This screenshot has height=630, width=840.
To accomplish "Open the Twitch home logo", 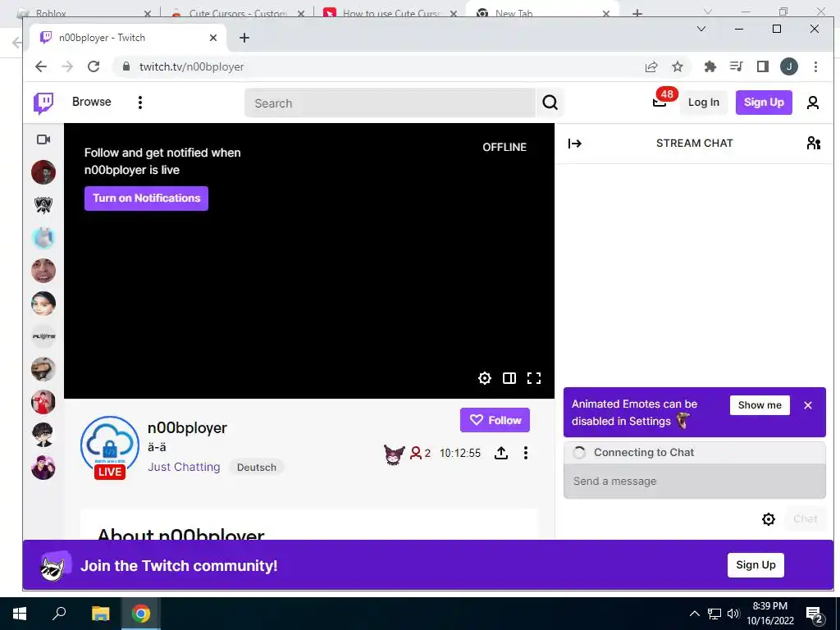I will tap(43, 103).
